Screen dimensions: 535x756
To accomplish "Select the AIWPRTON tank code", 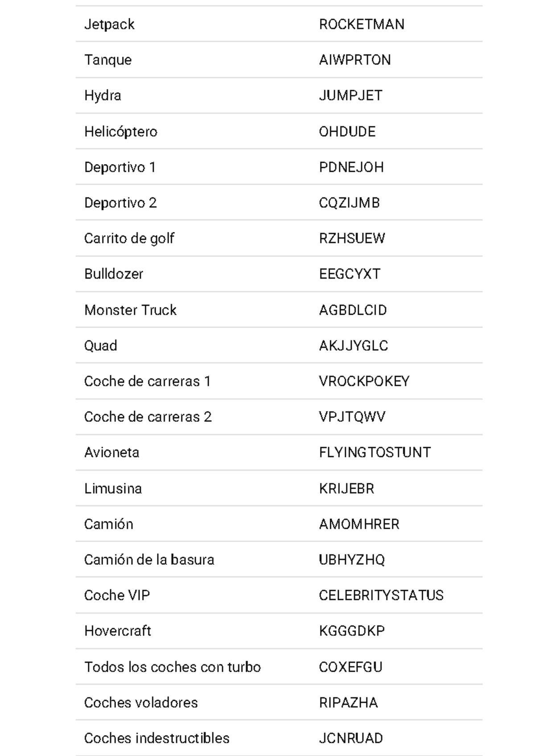I will tap(355, 60).
